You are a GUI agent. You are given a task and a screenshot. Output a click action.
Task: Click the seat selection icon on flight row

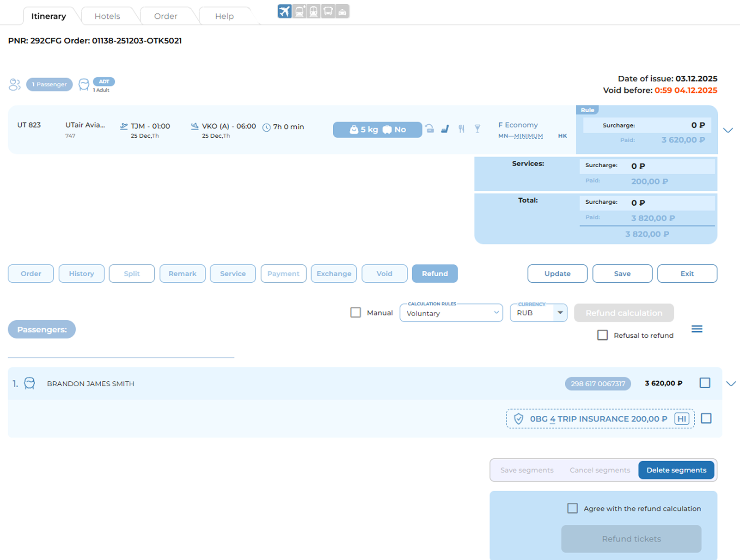click(x=445, y=129)
